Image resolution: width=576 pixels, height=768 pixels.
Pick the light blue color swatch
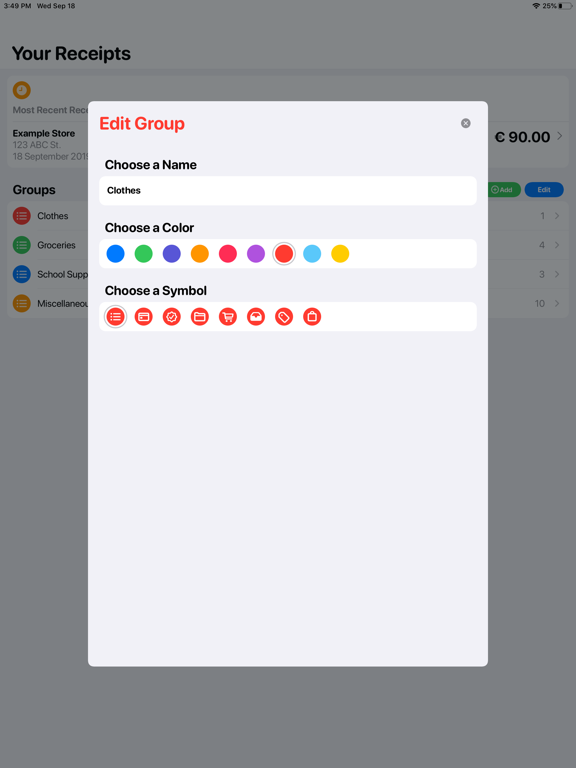[x=312, y=254]
